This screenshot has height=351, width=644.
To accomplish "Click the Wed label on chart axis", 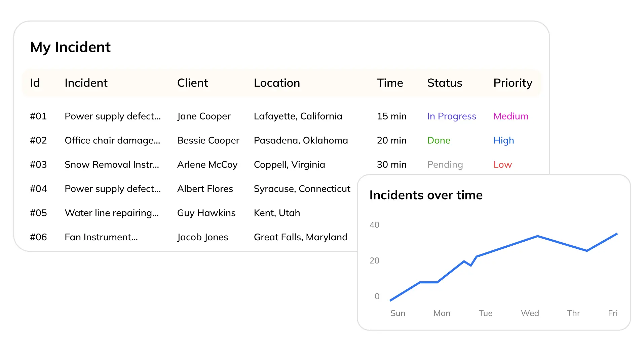I will [x=530, y=313].
